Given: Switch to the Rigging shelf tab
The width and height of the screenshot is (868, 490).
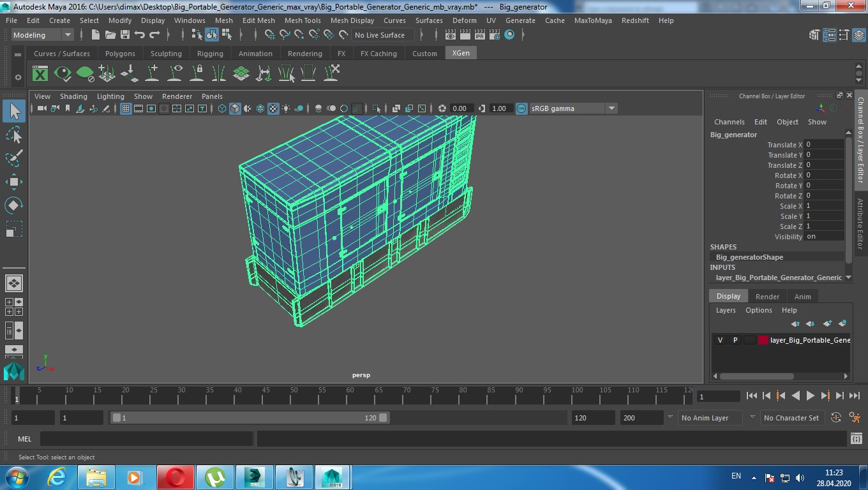Looking at the screenshot, I should (x=210, y=54).
